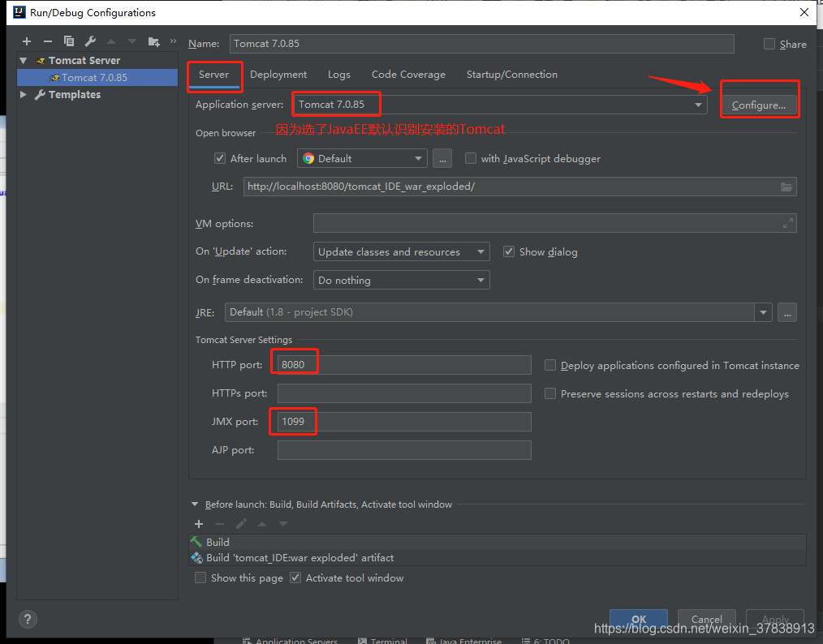
Task: Move before launch task down
Action: tap(283, 524)
